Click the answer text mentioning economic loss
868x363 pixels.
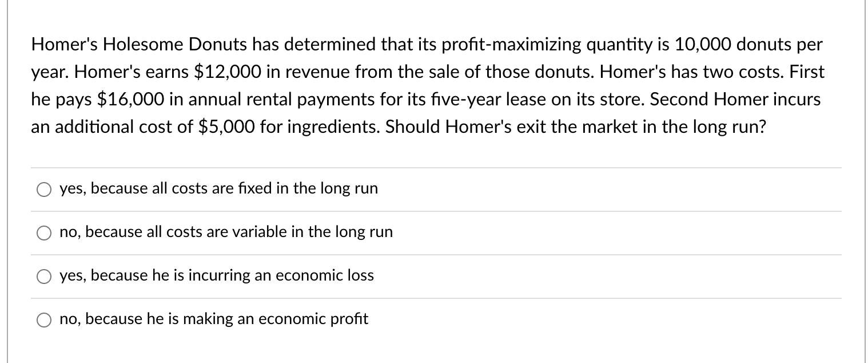[x=216, y=275]
